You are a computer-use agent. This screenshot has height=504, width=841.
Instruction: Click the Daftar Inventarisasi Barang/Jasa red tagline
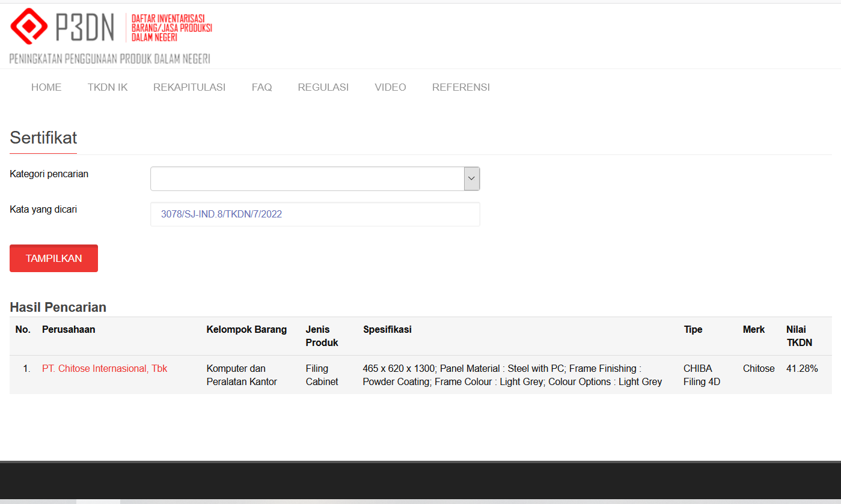click(171, 28)
